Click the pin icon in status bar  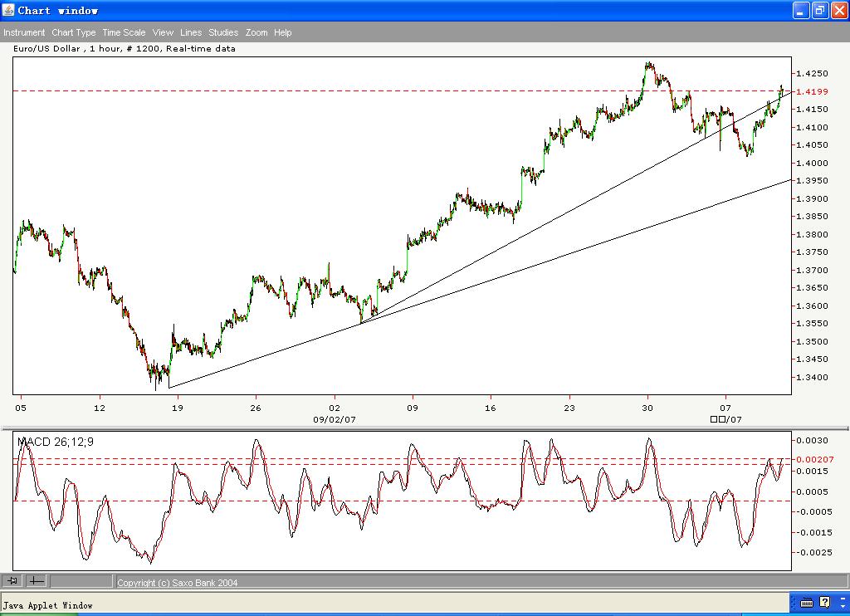pyautogui.click(x=12, y=581)
